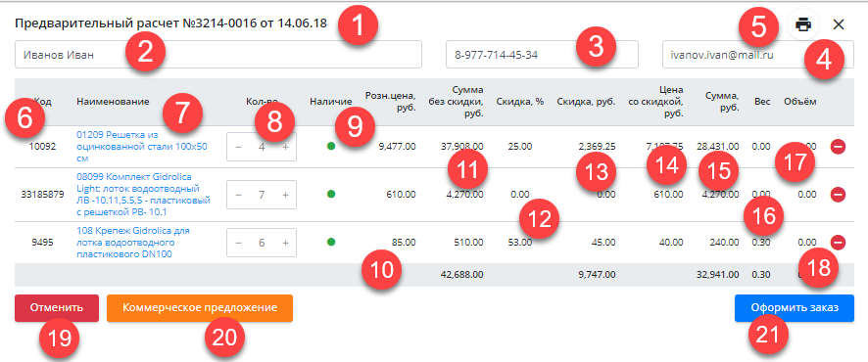Click the Скидка, руб. column header
This screenshot has height=362, width=868.
586,102
